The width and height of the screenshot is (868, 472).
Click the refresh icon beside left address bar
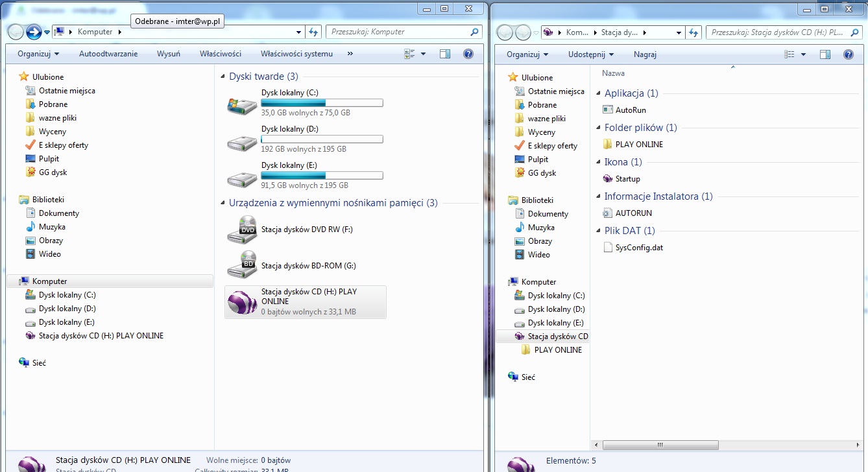(x=314, y=32)
